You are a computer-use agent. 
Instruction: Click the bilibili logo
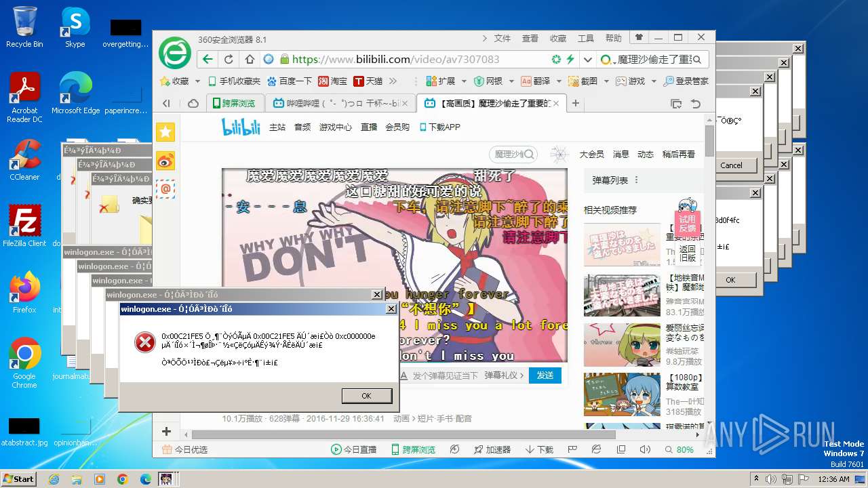click(241, 127)
